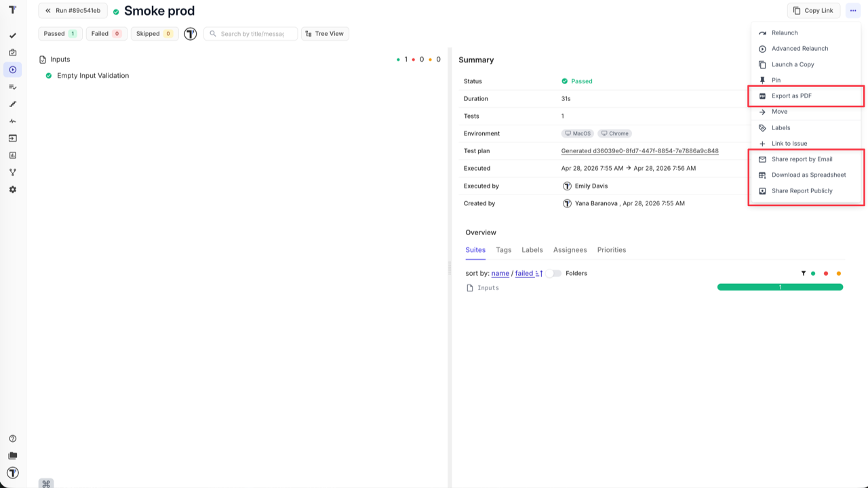Image resolution: width=868 pixels, height=488 pixels.
Task: Switch to the Assignees tab
Action: (x=570, y=250)
